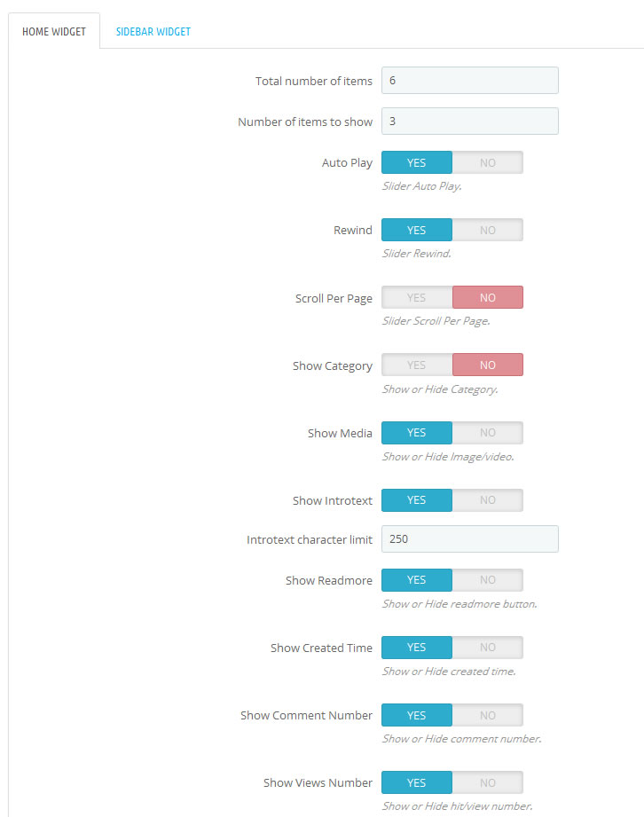Turn off Show Comment Number

[488, 715]
